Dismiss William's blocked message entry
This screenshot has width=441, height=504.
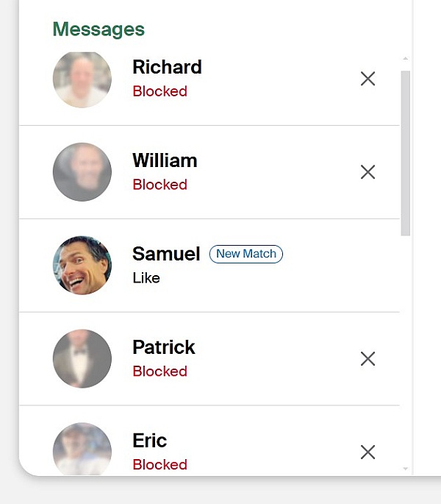[x=367, y=172]
